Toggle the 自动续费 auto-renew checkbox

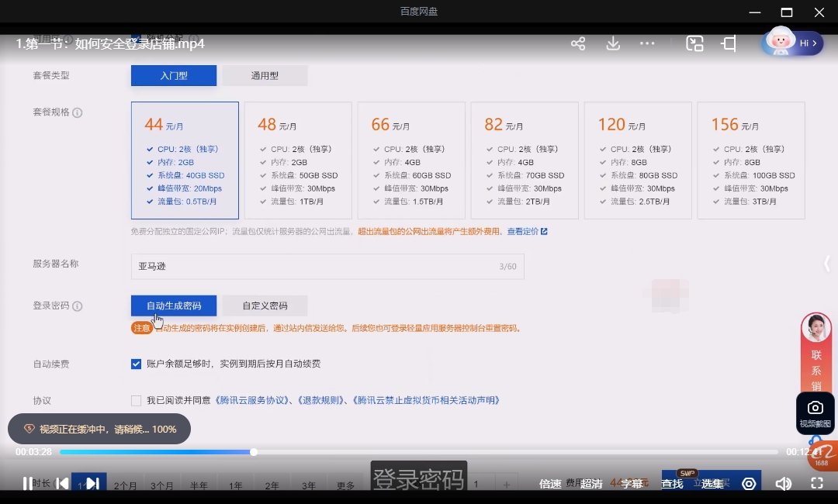tap(137, 364)
